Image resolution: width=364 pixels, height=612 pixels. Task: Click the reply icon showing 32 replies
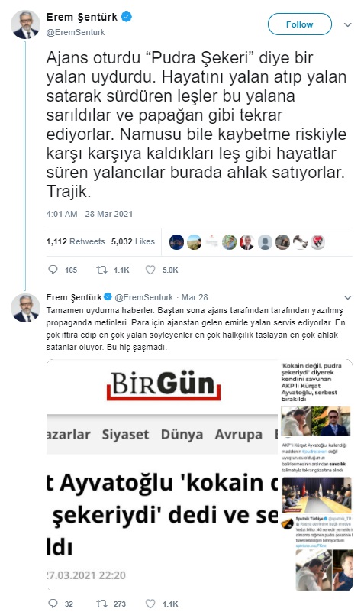[x=53, y=604]
